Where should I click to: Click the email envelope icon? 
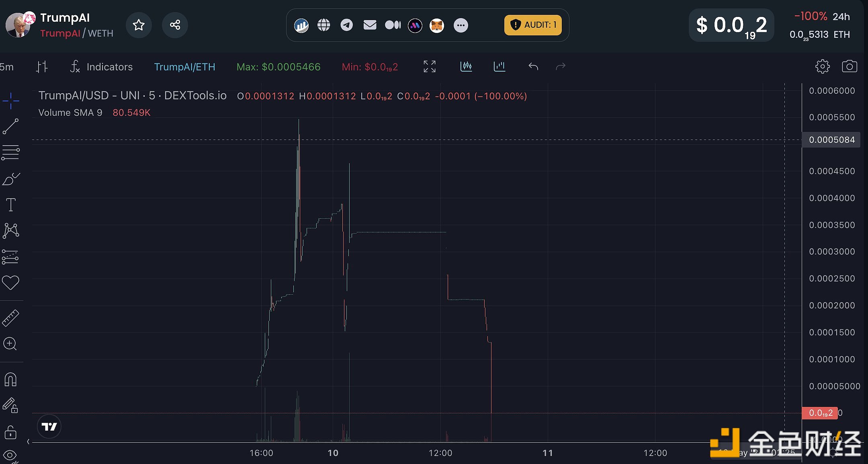[370, 25]
